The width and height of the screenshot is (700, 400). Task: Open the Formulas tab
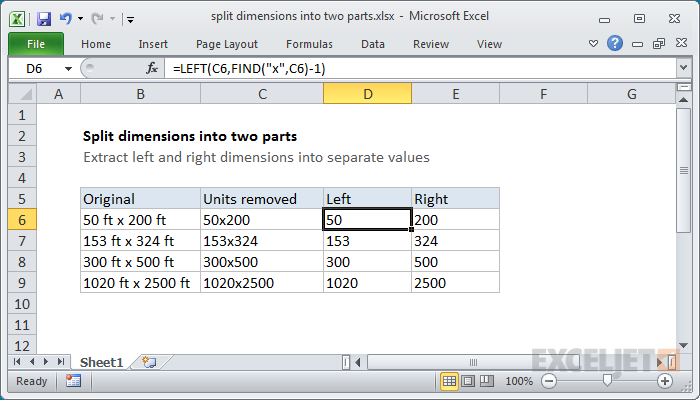[x=309, y=44]
